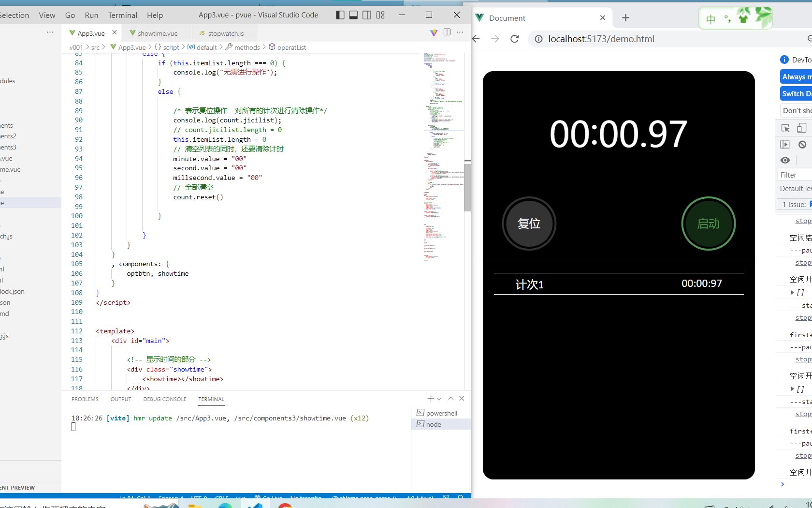812x508 pixels.
Task: Click the code minimap
Action: pyautogui.click(x=443, y=157)
